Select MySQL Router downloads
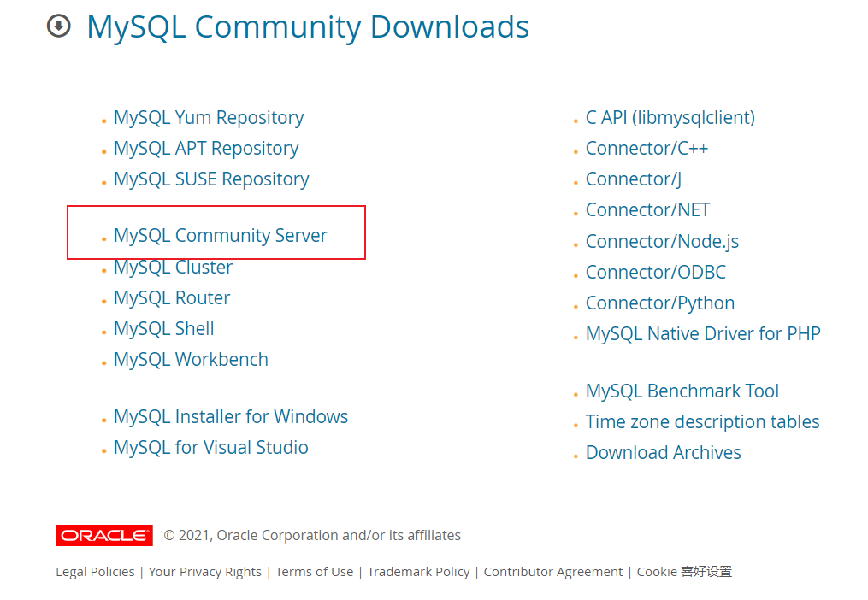The width and height of the screenshot is (868, 600). (x=171, y=297)
